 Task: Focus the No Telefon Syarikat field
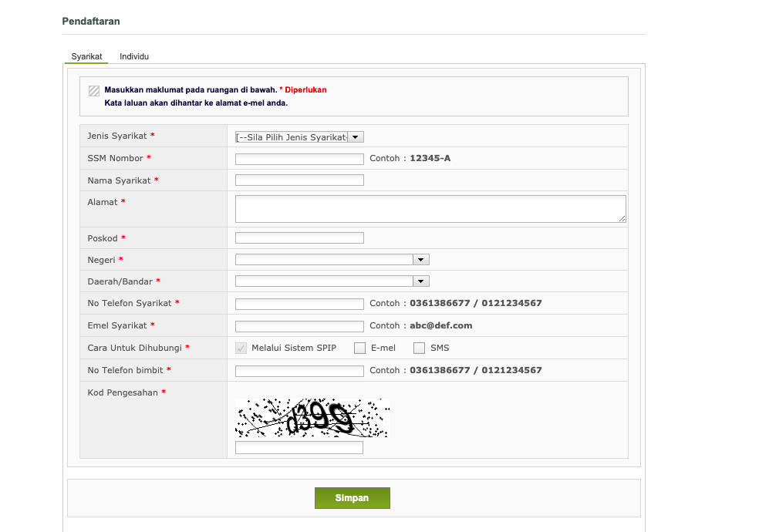[x=299, y=304]
